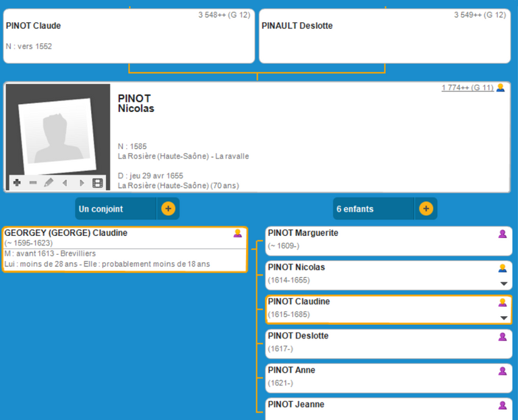Click the add photo plus icon

tap(17, 183)
